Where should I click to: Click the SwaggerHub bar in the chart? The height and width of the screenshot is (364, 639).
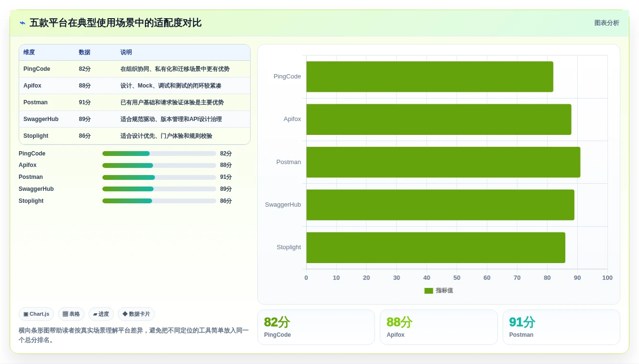[x=440, y=205]
